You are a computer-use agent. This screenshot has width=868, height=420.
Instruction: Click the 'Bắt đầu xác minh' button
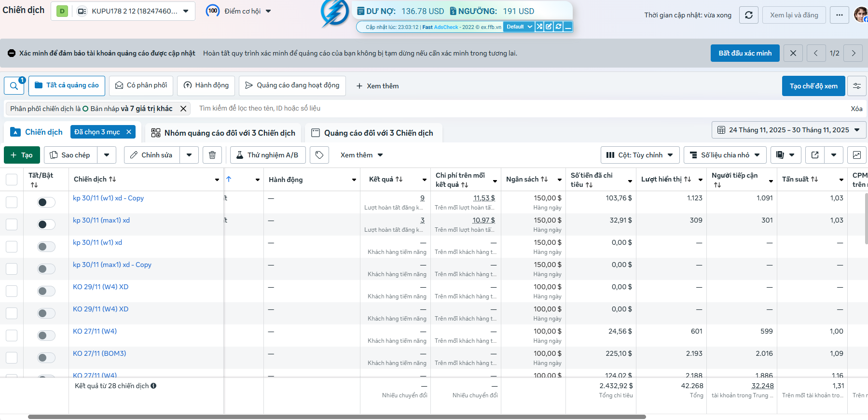[x=745, y=53]
